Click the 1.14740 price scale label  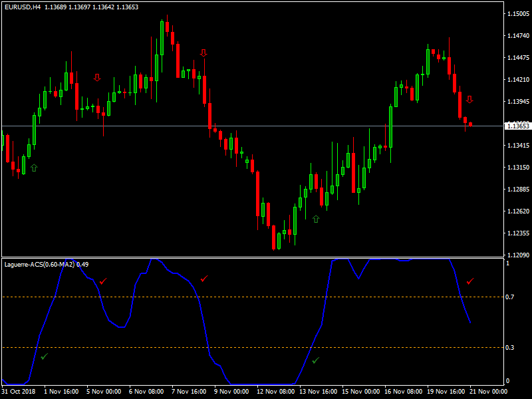518,36
